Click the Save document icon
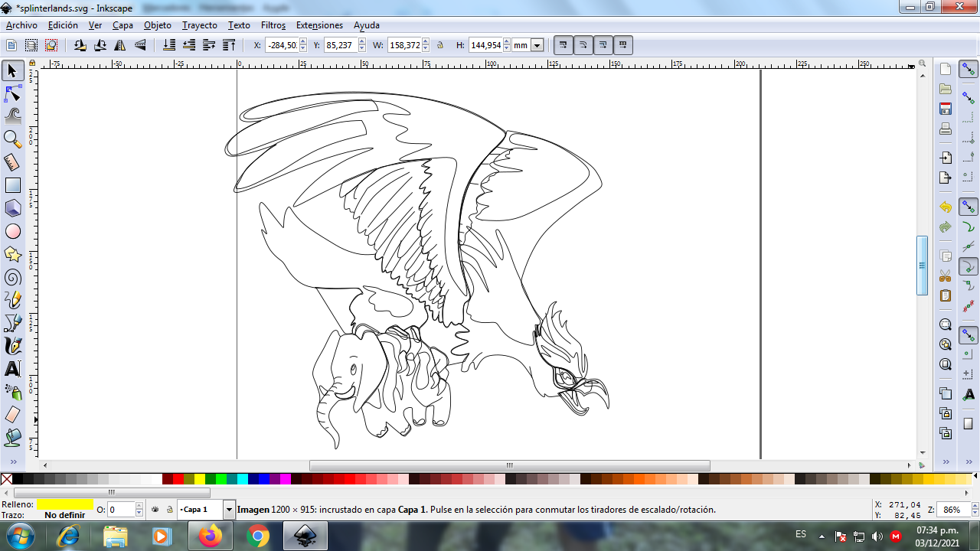980x551 pixels. coord(946,109)
